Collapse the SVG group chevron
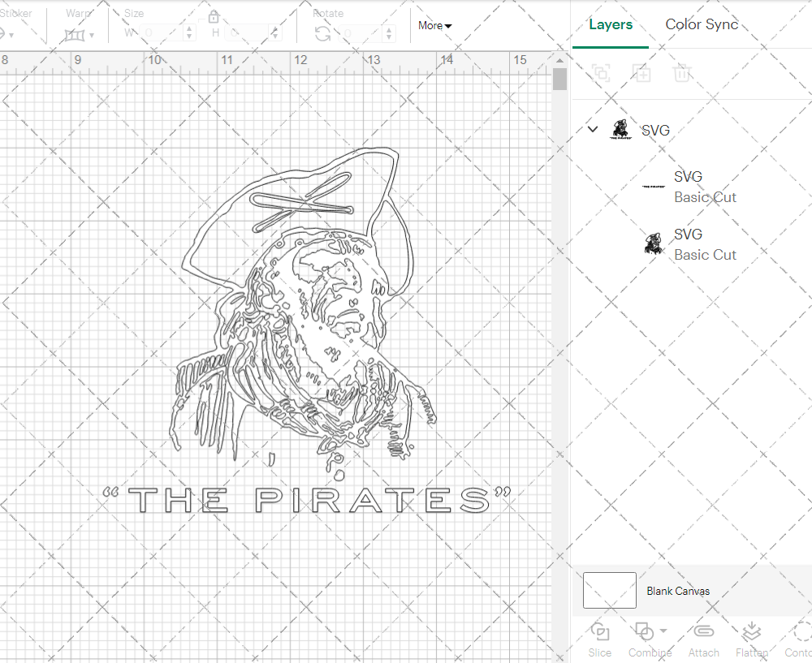This screenshot has width=812, height=663. [593, 129]
